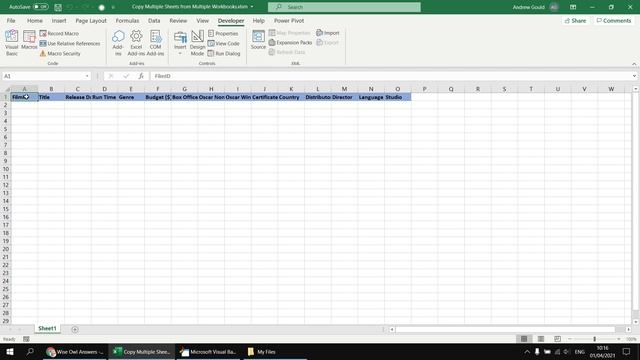Open Windows search from taskbar
Image resolution: width=640 pixels, height=360 pixels.
coord(30,352)
